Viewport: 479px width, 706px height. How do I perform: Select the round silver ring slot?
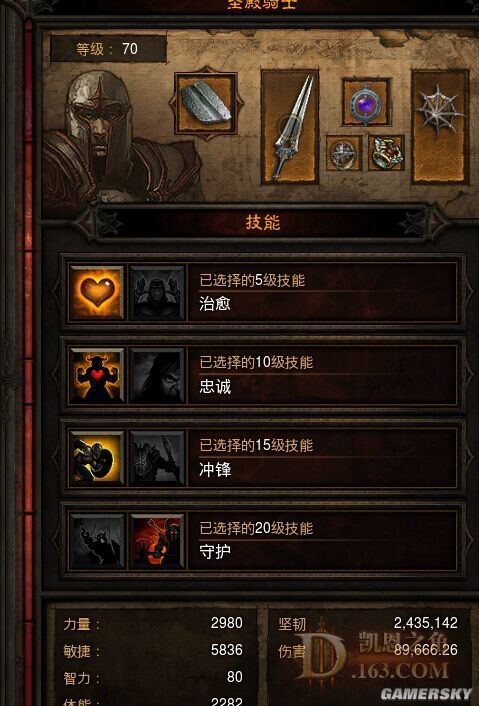[344, 153]
